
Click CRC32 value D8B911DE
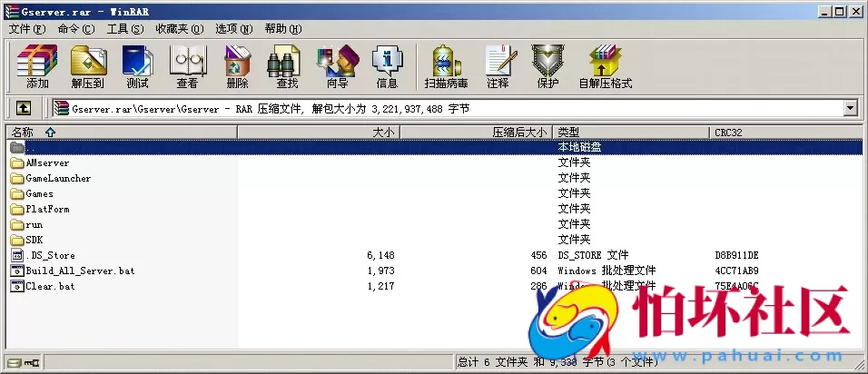737,255
